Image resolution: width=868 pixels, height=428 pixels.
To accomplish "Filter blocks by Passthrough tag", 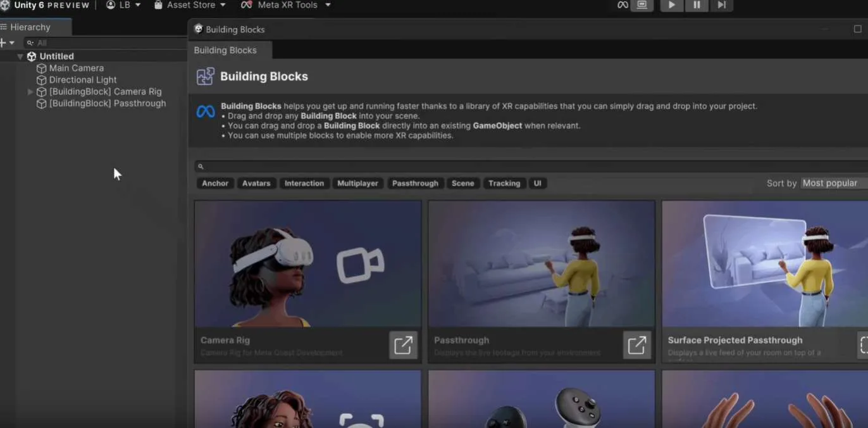I will click(x=415, y=184).
